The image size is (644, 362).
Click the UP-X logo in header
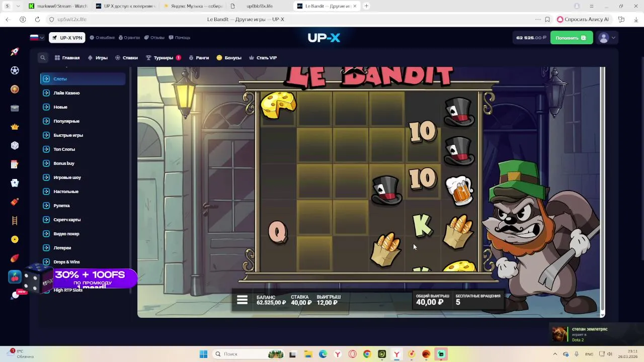tap(324, 38)
